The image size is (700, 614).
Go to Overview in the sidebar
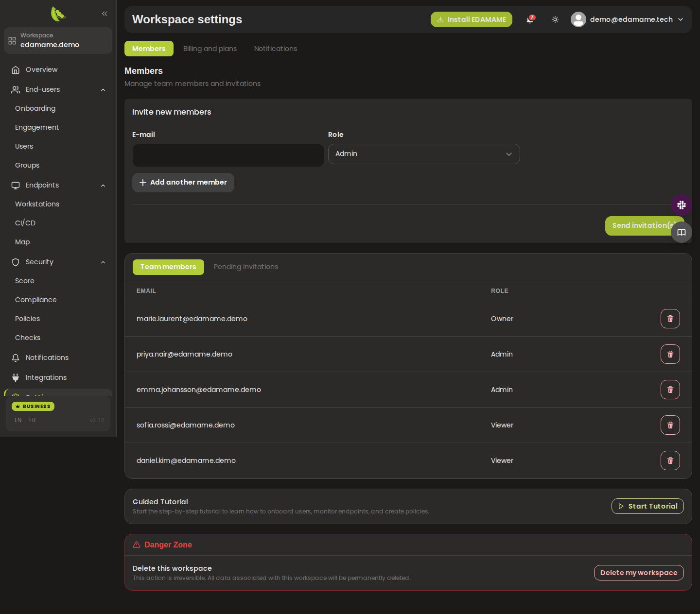click(x=41, y=69)
